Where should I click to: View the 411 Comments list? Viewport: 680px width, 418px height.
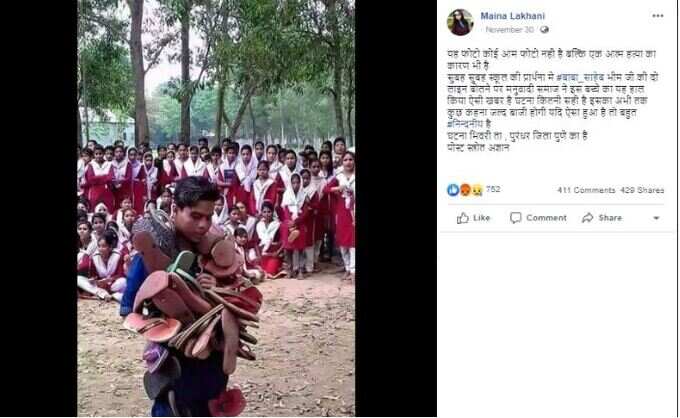pyautogui.click(x=586, y=190)
